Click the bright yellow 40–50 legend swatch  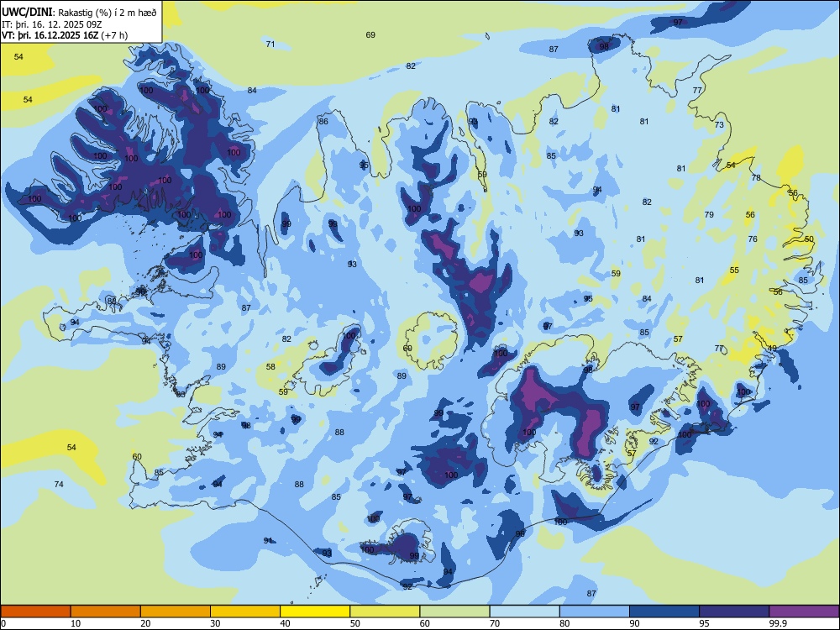[315, 612]
